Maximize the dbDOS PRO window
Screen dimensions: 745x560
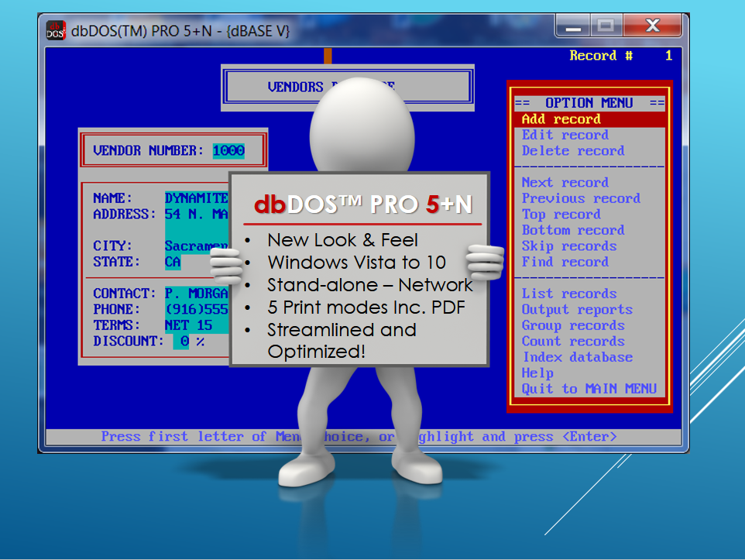[606, 26]
